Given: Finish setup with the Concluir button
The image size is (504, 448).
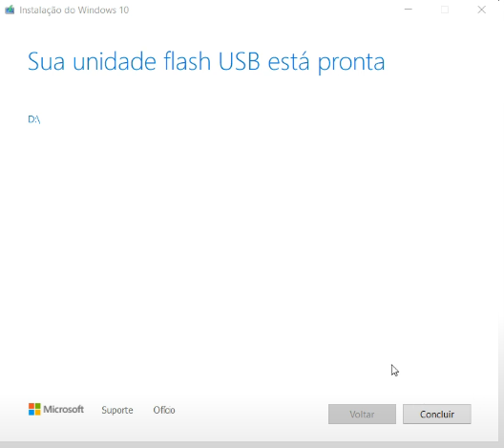Looking at the screenshot, I should pos(437,414).
